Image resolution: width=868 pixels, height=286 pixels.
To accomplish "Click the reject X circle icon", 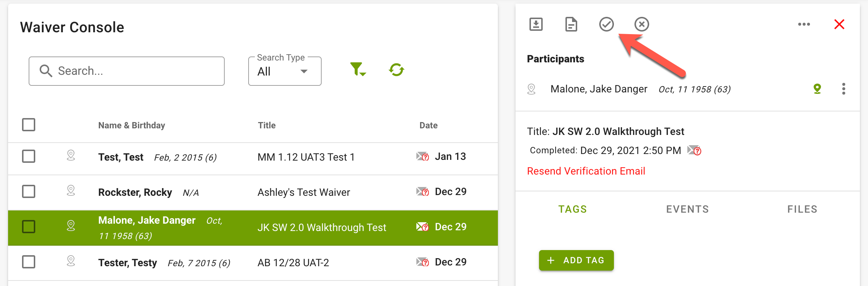I will [641, 24].
